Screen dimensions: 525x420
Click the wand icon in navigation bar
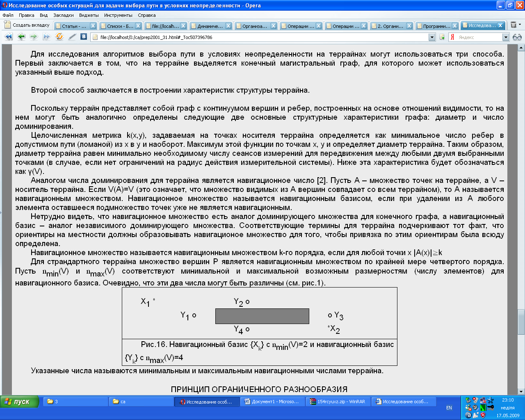tap(72, 37)
